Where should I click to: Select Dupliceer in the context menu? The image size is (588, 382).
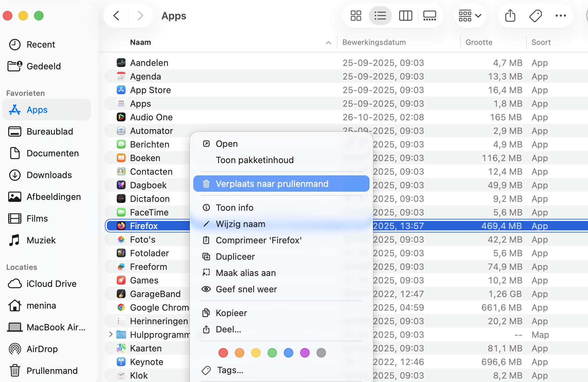(235, 256)
